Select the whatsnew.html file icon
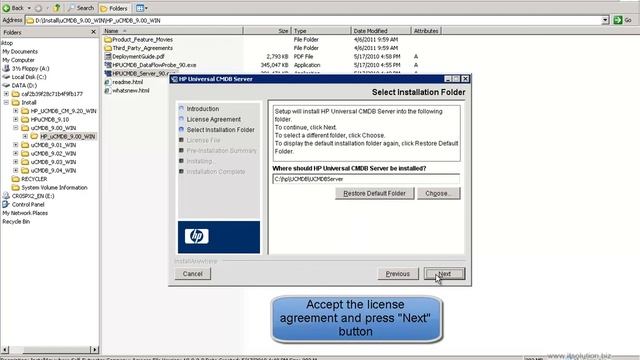 [x=108, y=91]
